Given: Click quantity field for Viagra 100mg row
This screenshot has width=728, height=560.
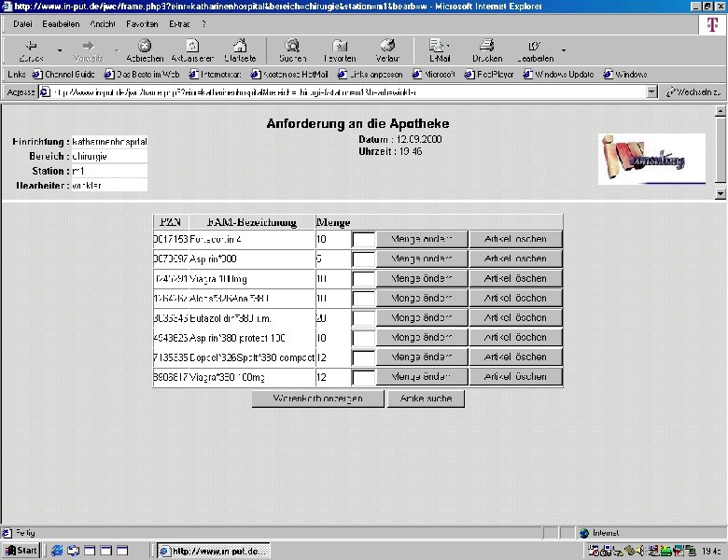Looking at the screenshot, I should (x=364, y=279).
